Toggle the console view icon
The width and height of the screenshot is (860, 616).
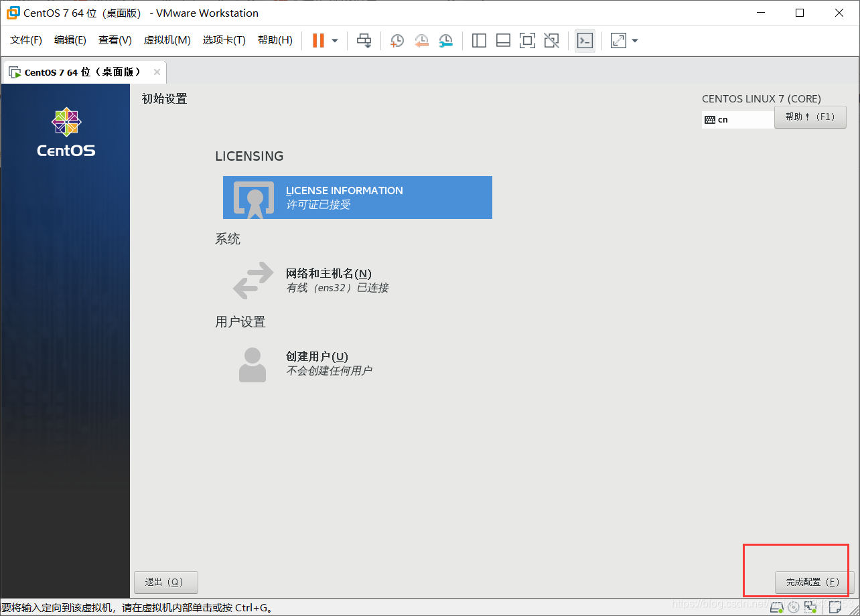click(x=585, y=41)
